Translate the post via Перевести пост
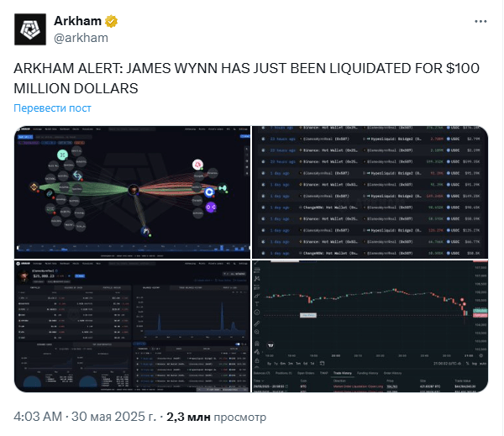The height and width of the screenshot is (436, 504). click(x=52, y=108)
